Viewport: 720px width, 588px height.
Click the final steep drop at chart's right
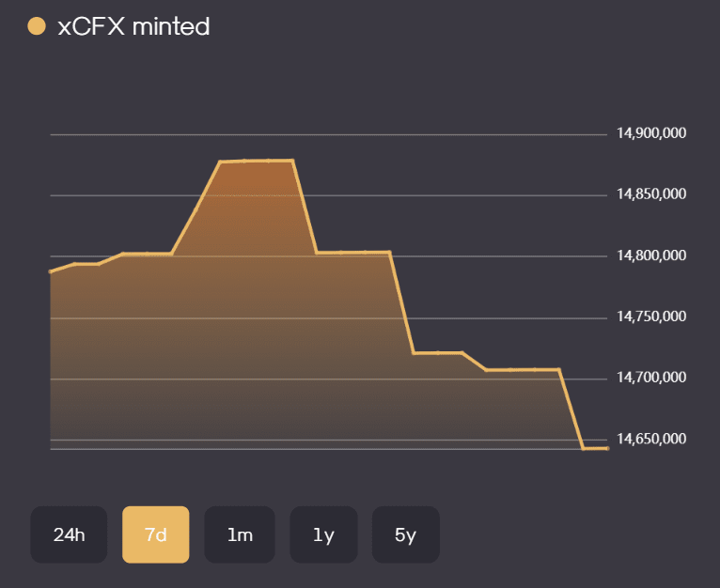[571, 409]
